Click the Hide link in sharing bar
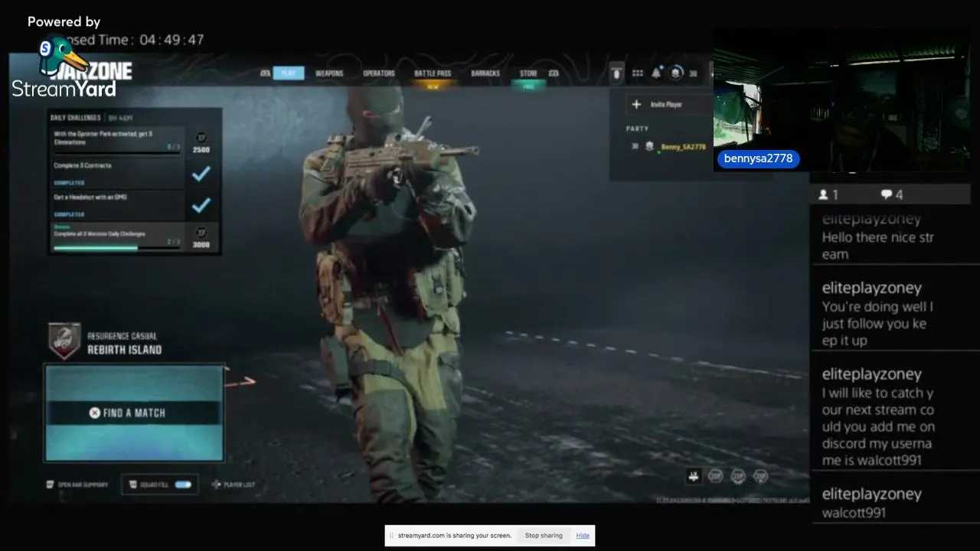The width and height of the screenshot is (980, 551). tap(583, 536)
